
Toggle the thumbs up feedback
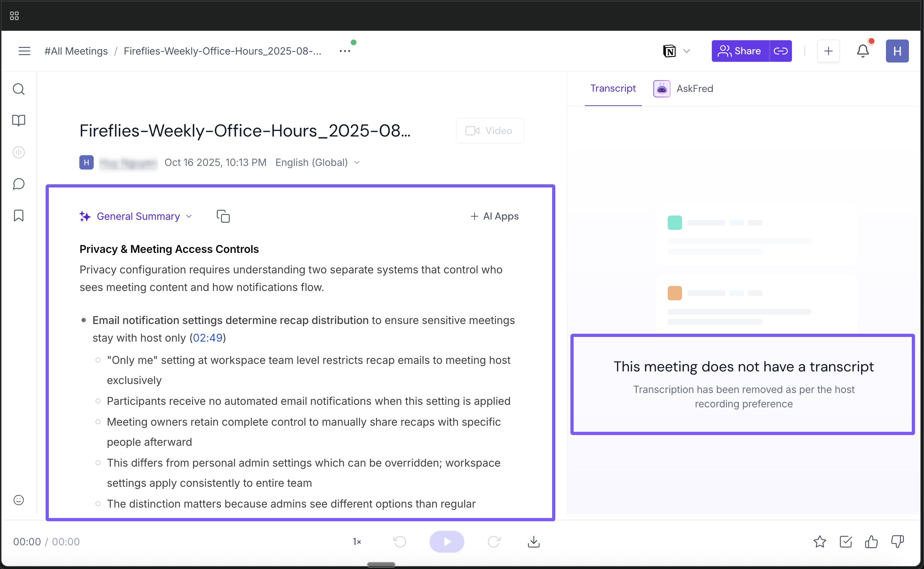point(871,542)
